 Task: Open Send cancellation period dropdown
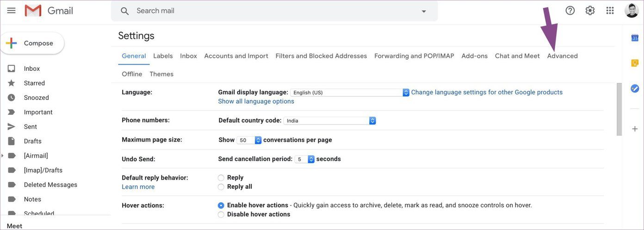click(x=305, y=159)
